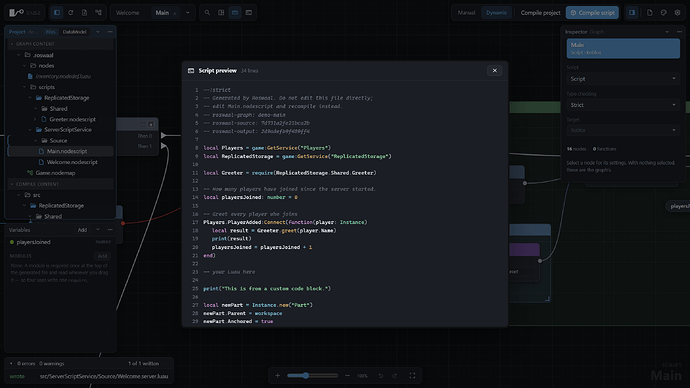
Task: Click the zoom out minus icon
Action: click(x=348, y=376)
